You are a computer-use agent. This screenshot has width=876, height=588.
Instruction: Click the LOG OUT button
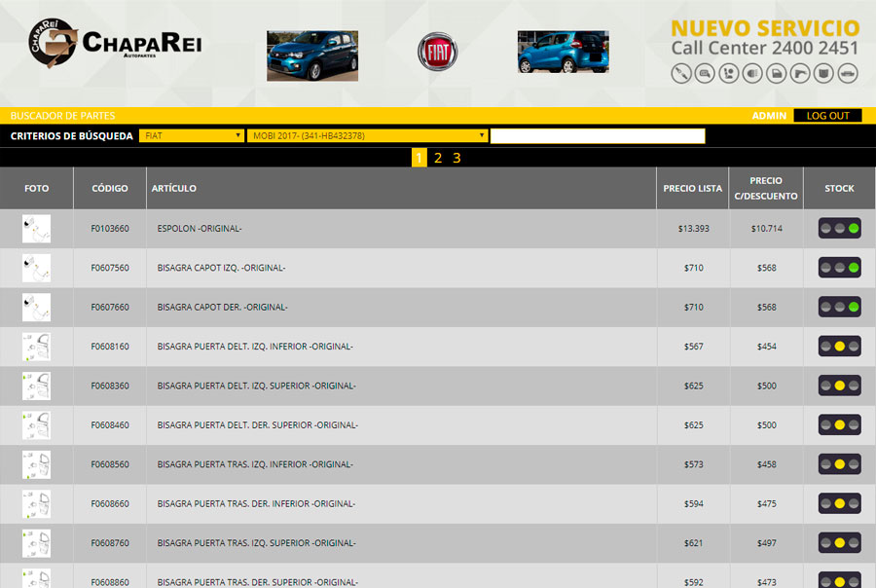tap(827, 116)
